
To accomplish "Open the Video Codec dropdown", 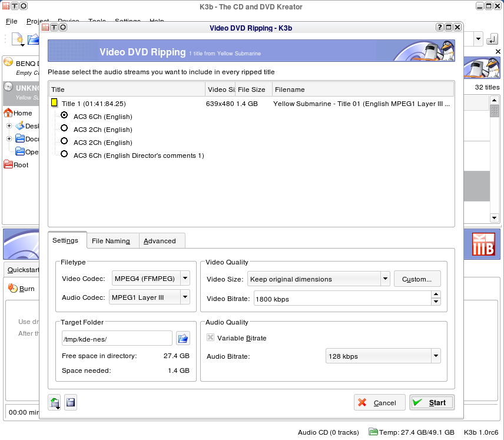I will pos(185,278).
